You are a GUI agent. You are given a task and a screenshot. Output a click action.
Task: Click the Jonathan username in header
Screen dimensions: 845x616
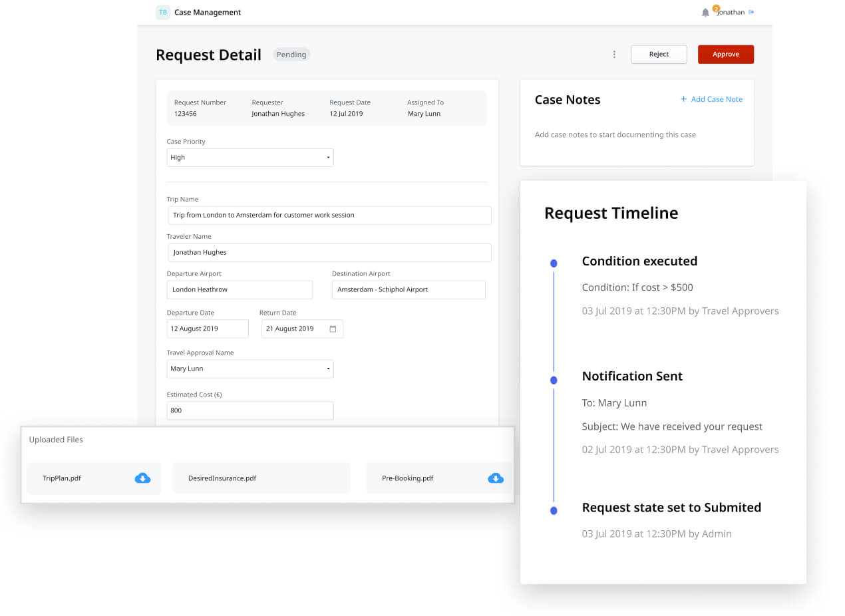click(x=731, y=12)
